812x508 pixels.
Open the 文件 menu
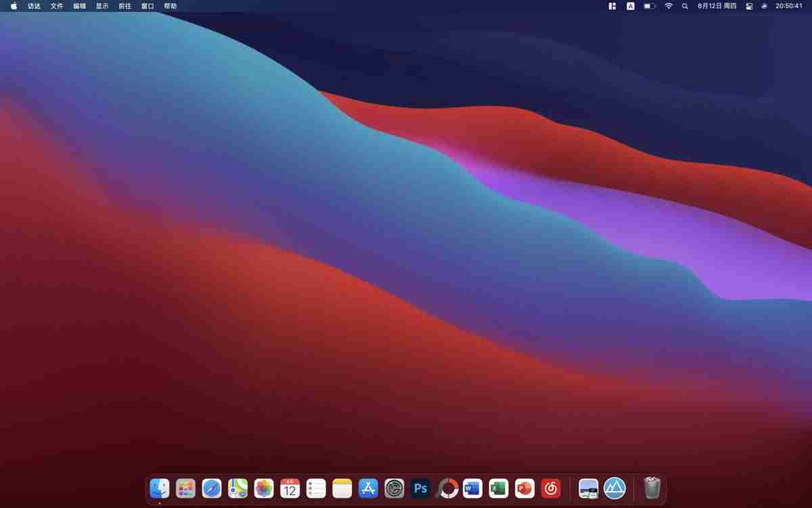point(57,6)
